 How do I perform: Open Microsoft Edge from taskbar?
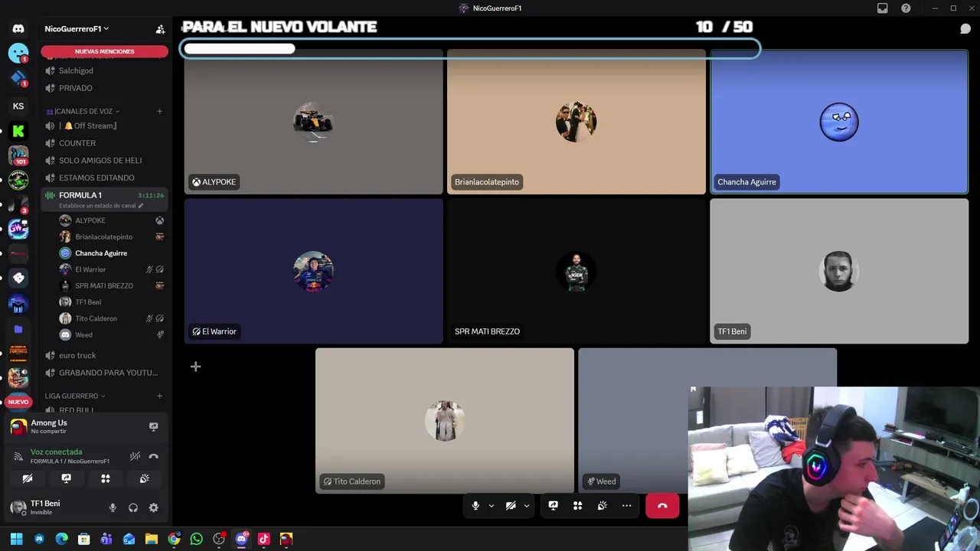coord(61,539)
